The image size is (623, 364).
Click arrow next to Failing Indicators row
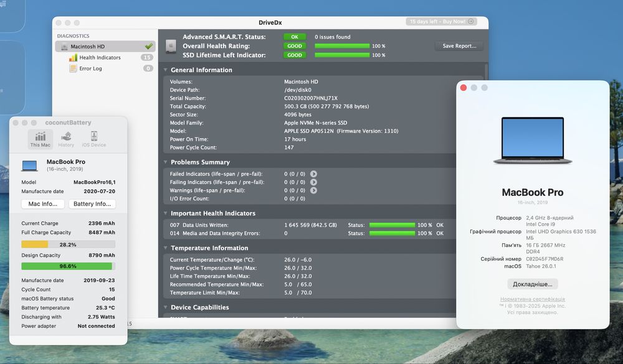[x=313, y=182]
